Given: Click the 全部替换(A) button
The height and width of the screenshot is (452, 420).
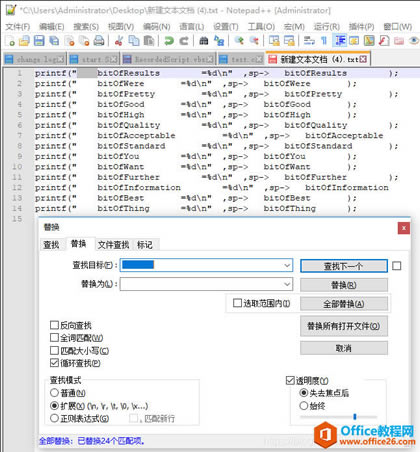Looking at the screenshot, I should [x=344, y=304].
